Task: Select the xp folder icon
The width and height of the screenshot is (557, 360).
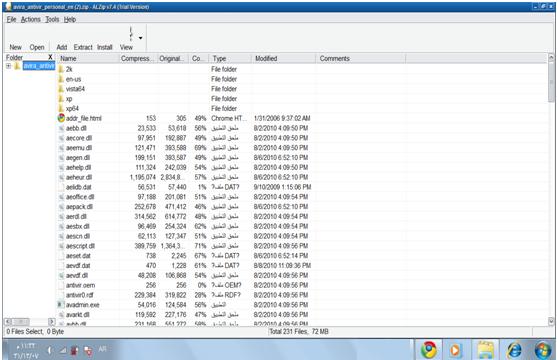Action: point(61,98)
